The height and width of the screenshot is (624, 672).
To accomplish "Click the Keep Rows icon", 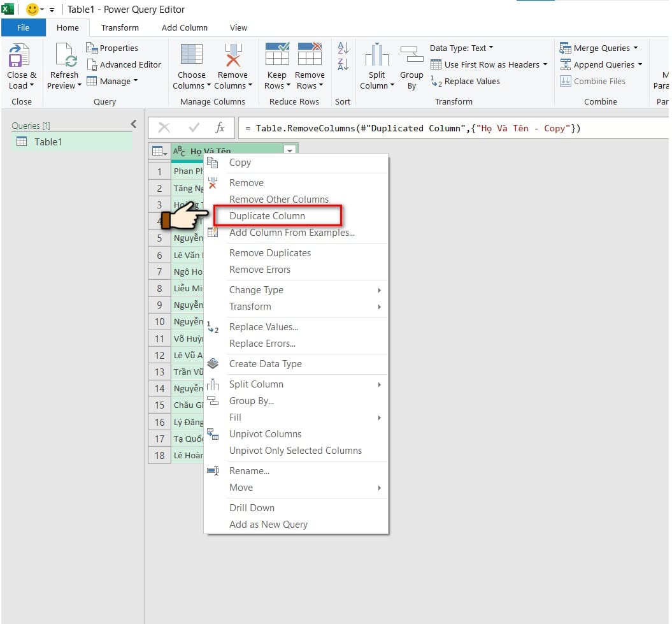I will tap(276, 55).
